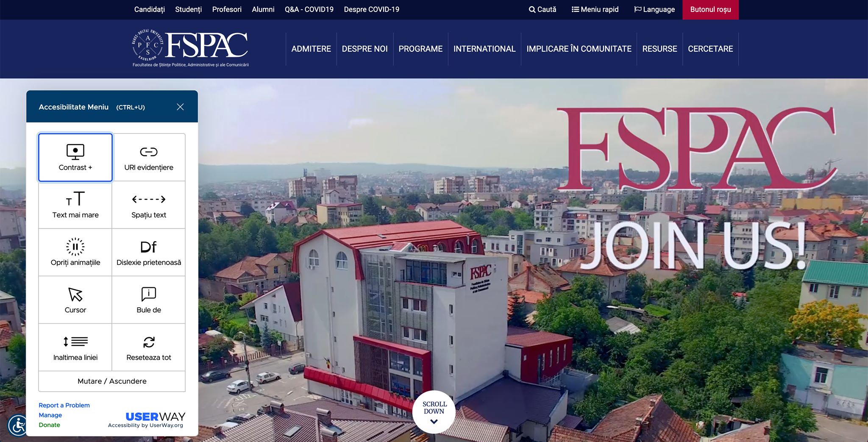Open the round accessibility widget icon

(x=18, y=425)
